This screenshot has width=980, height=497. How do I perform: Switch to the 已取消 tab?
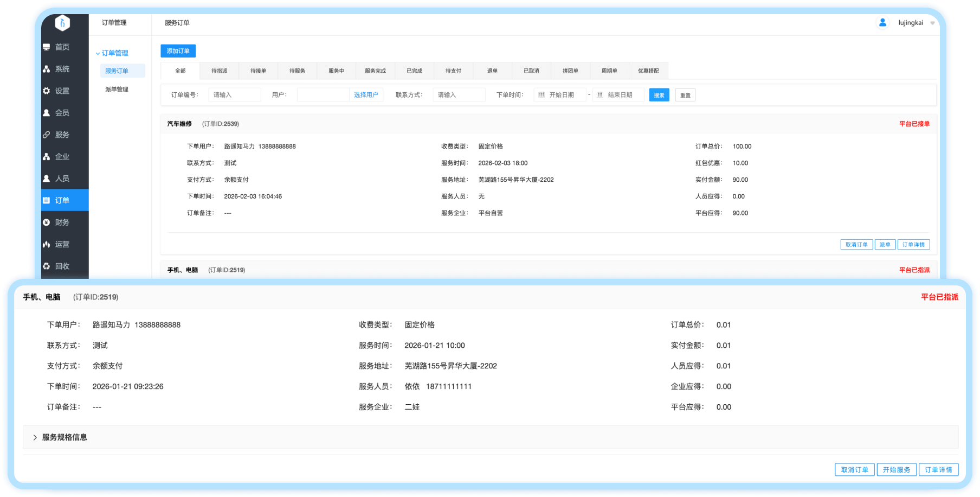coord(531,71)
